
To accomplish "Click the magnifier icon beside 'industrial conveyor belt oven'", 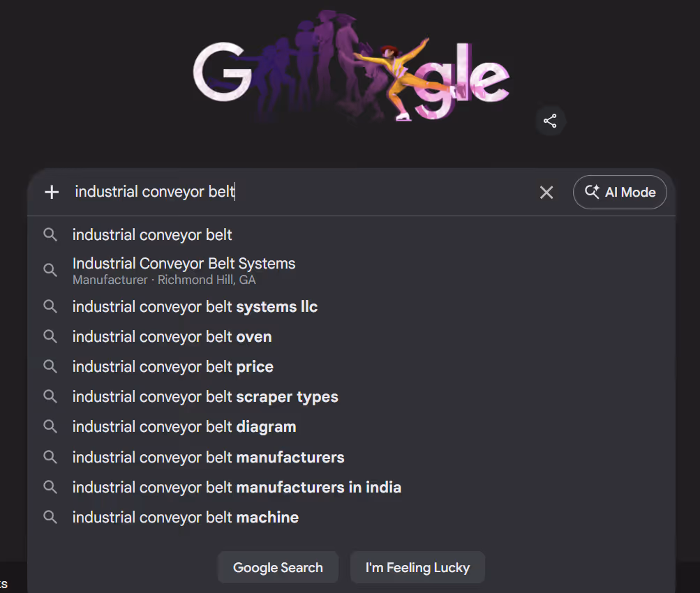I will [x=50, y=336].
